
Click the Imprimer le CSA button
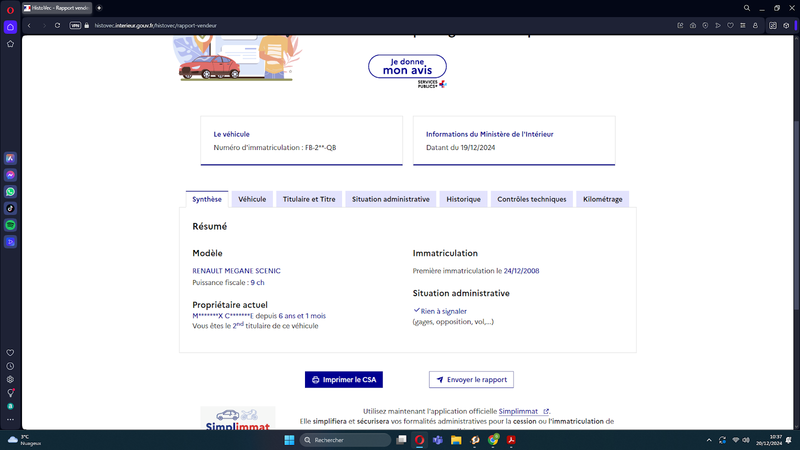point(344,380)
